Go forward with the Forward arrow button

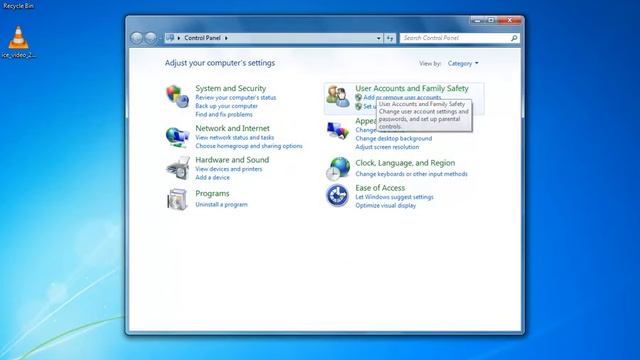(x=151, y=38)
